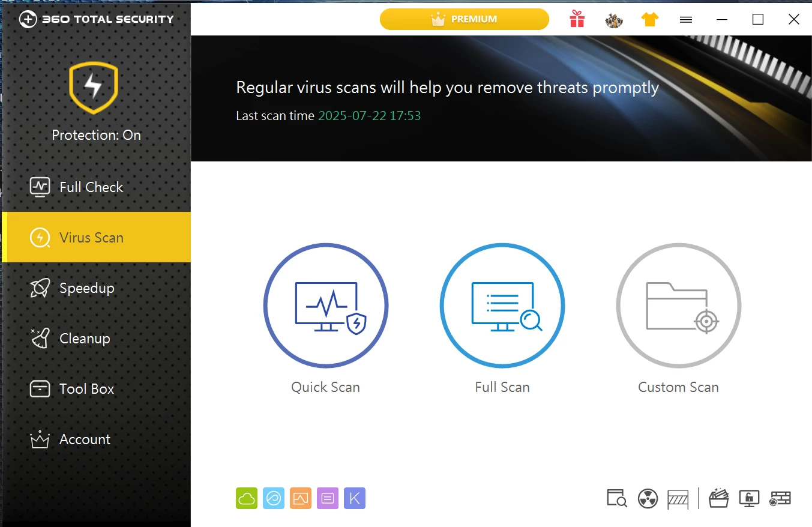Open the striped barrier icon
Screen dimensions: 812x527
(x=678, y=498)
